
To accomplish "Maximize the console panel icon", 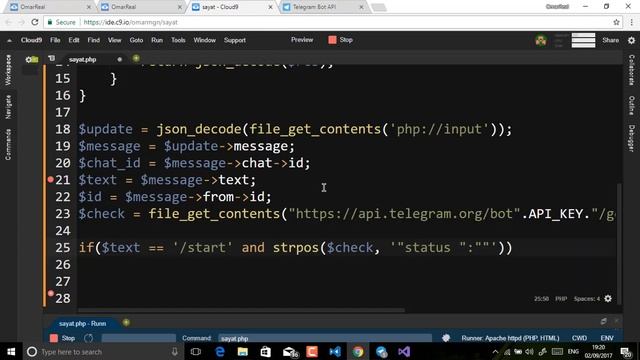I will click(x=604, y=322).
